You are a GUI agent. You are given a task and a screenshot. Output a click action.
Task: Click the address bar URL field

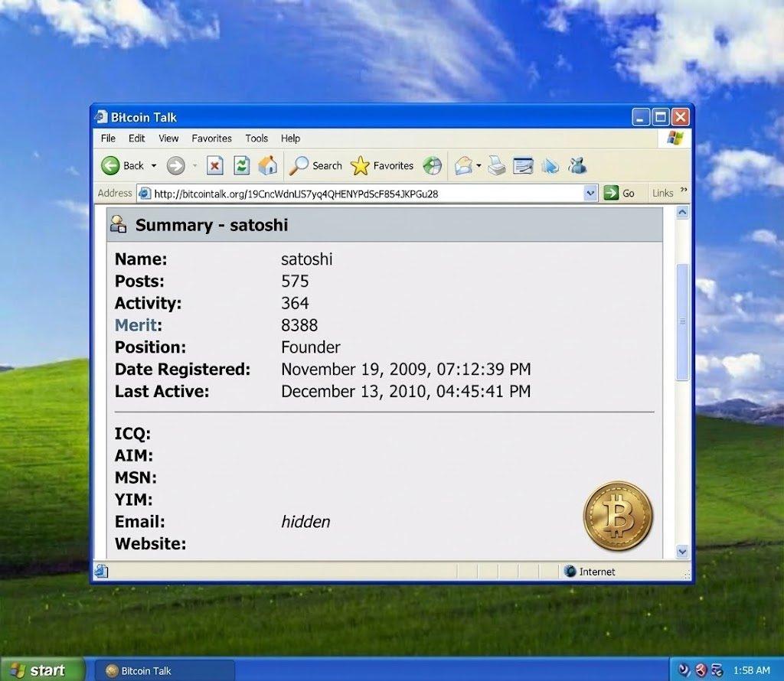coord(367,194)
